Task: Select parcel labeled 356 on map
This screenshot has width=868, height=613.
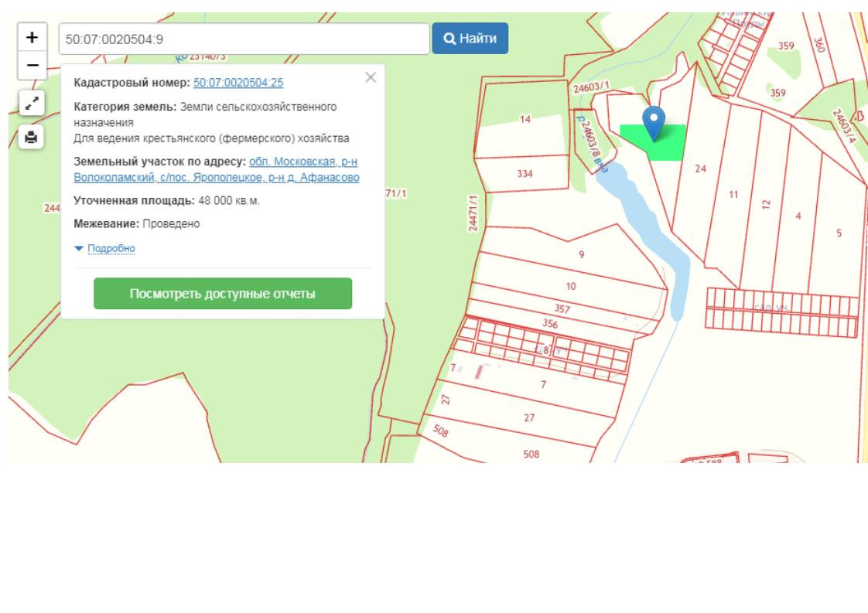Action: [550, 323]
